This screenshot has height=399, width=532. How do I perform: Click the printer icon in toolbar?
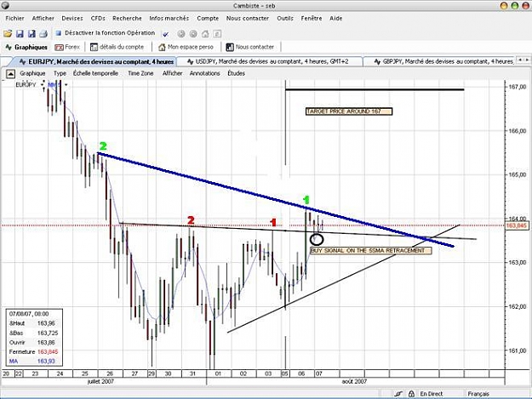[x=43, y=33]
